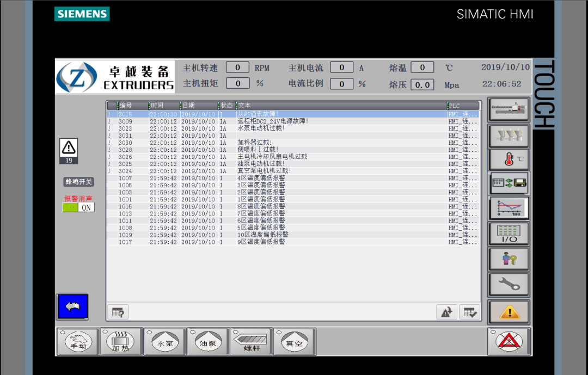The width and height of the screenshot is (588, 375).
Task: Click the 蜂鸣开关 buzzer button
Action: 78,182
